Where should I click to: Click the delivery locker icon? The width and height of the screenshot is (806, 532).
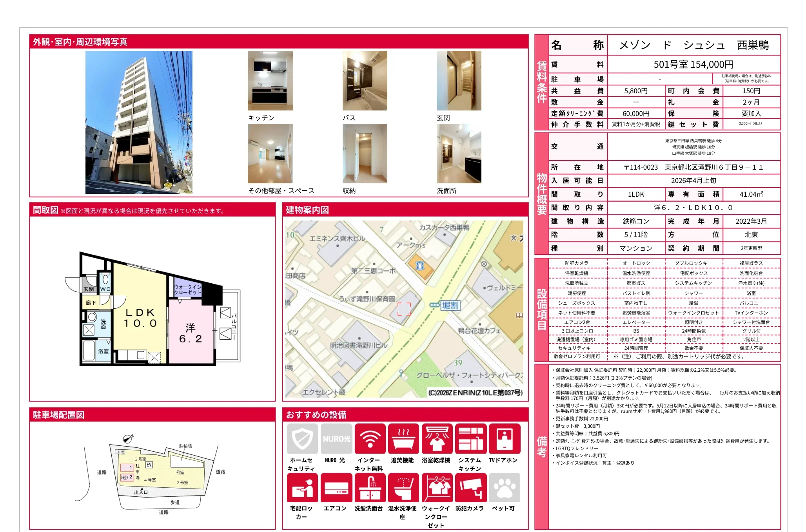[302, 487]
